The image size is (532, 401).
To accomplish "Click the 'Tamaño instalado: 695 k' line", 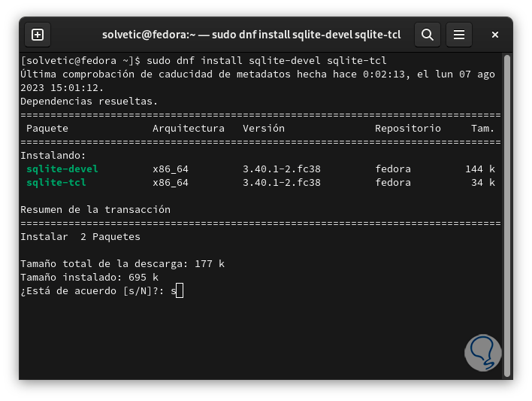I will pyautogui.click(x=89, y=278).
